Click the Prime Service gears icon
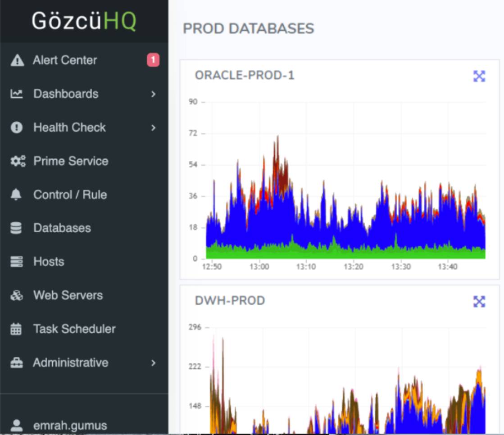 tap(18, 161)
